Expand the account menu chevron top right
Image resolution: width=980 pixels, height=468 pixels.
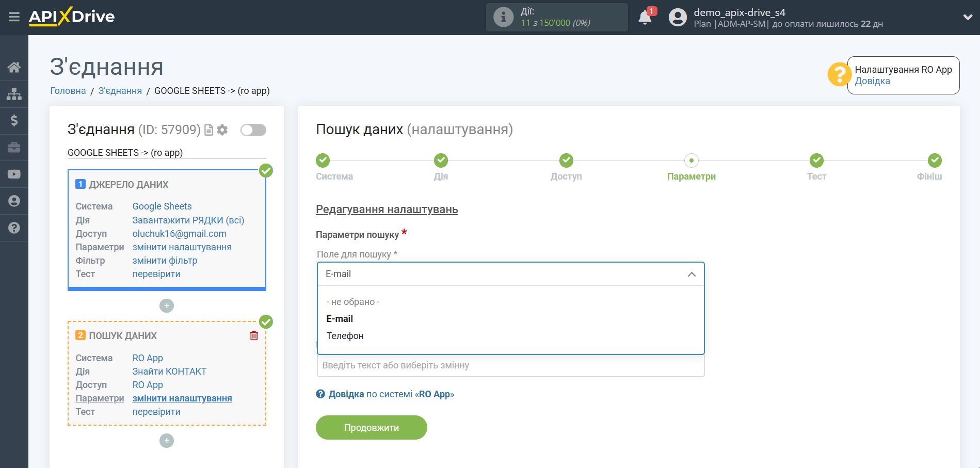968,17
